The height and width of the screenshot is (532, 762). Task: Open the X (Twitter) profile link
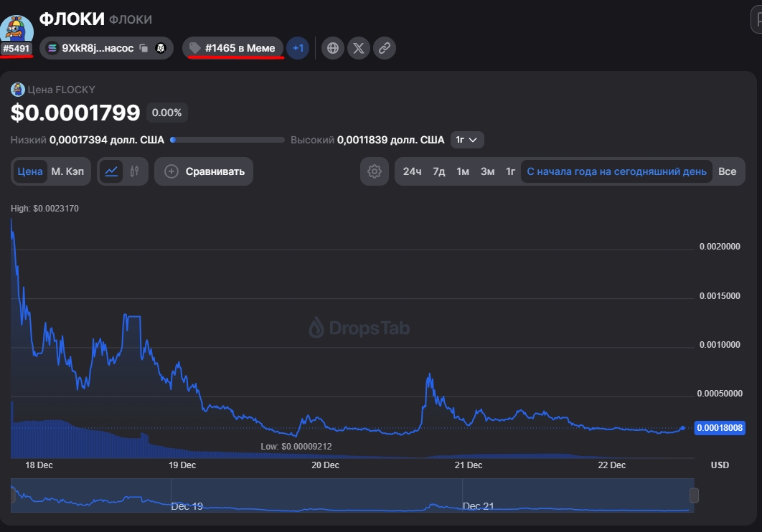coord(359,48)
